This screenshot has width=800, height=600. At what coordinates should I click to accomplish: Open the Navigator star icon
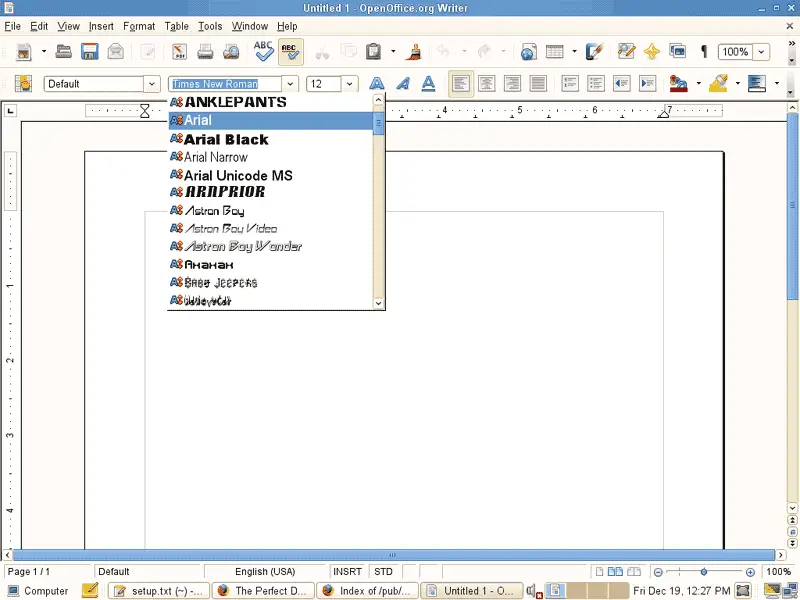point(652,52)
